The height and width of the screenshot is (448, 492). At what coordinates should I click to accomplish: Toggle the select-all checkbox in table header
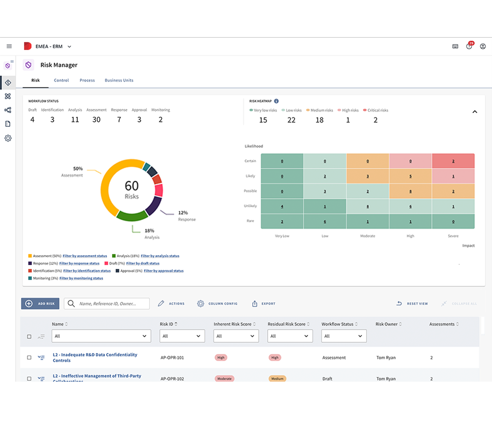click(29, 337)
